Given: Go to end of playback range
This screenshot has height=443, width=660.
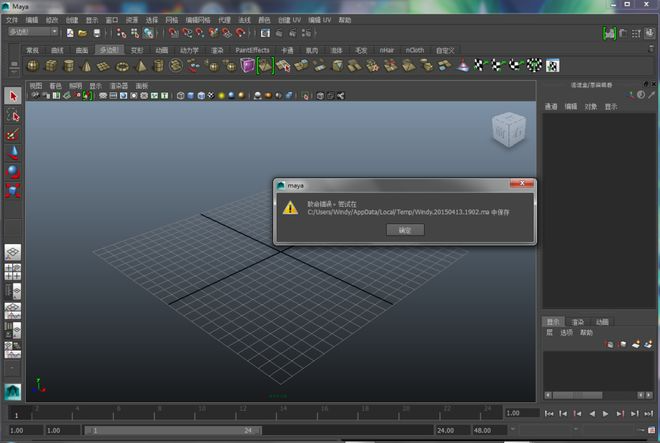Looking at the screenshot, I should pos(649,414).
